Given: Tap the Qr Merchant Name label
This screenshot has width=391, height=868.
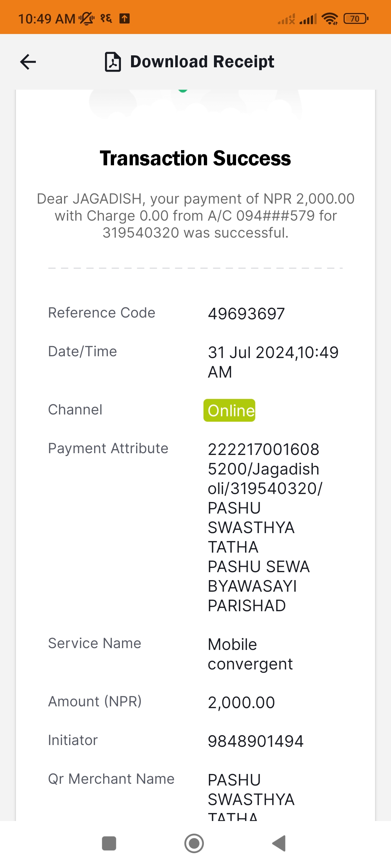Looking at the screenshot, I should coord(111,779).
